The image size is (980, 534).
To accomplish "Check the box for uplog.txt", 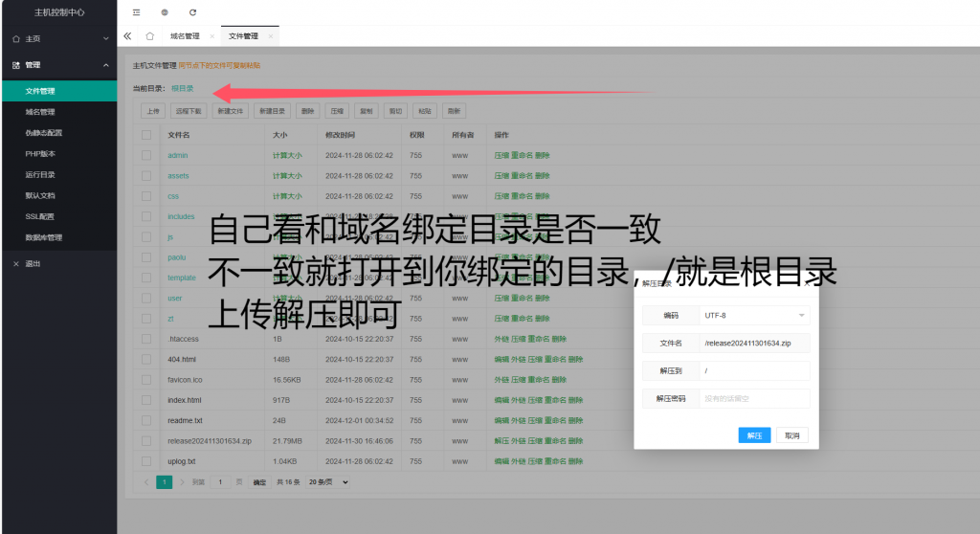I will tap(146, 461).
